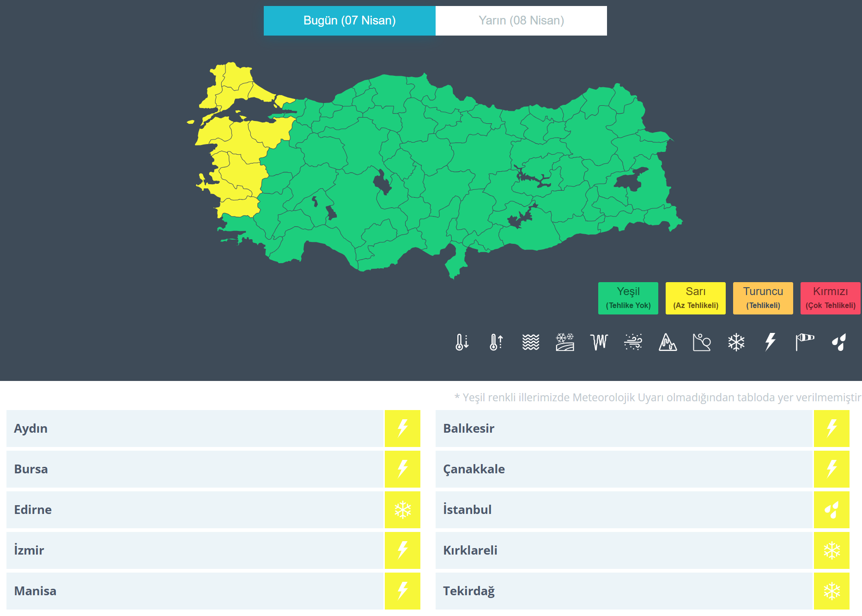Click the raindrops icon in İstanbul row
The height and width of the screenshot is (616, 862).
pyautogui.click(x=832, y=510)
